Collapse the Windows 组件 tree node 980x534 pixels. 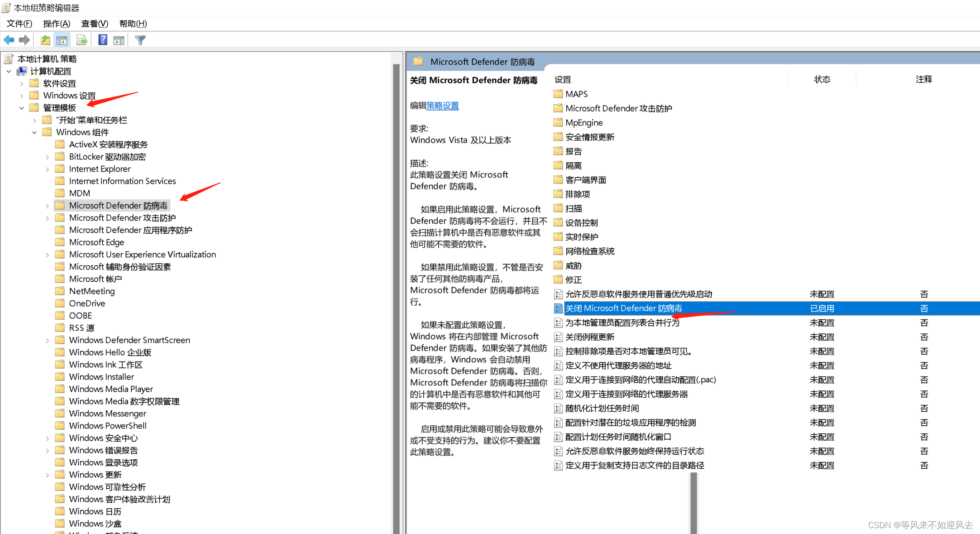point(34,132)
